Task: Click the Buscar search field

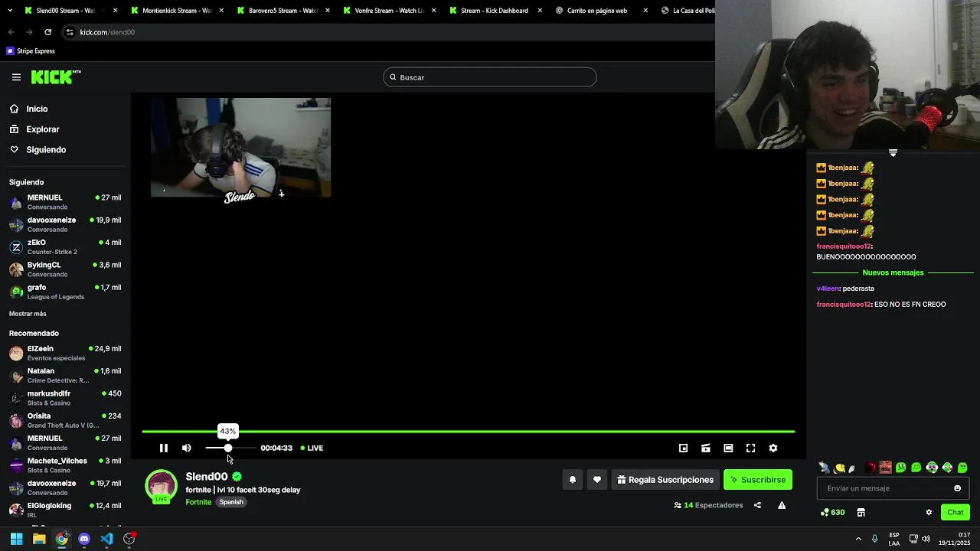Action: tap(490, 77)
